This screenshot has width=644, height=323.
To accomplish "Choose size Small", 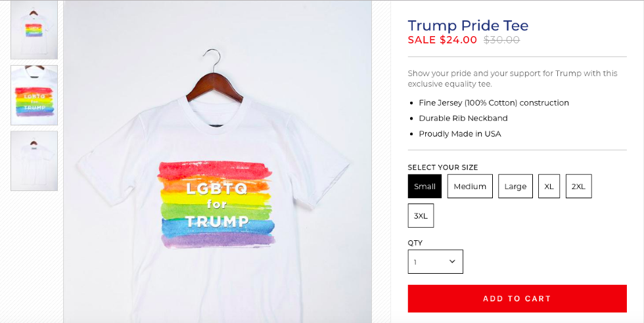I will (425, 186).
